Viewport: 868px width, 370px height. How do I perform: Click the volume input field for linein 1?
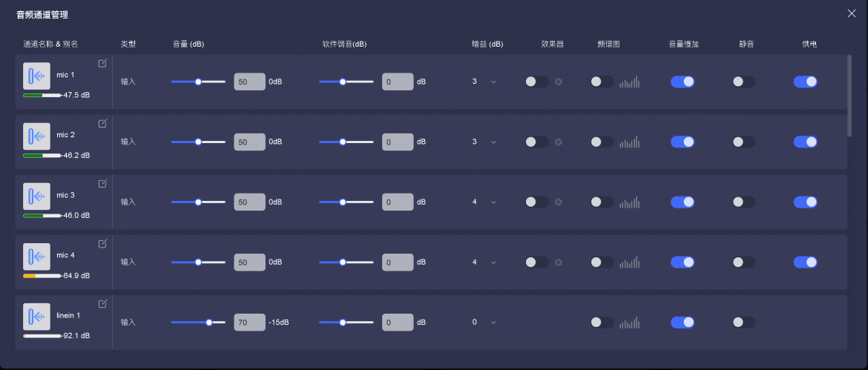249,322
